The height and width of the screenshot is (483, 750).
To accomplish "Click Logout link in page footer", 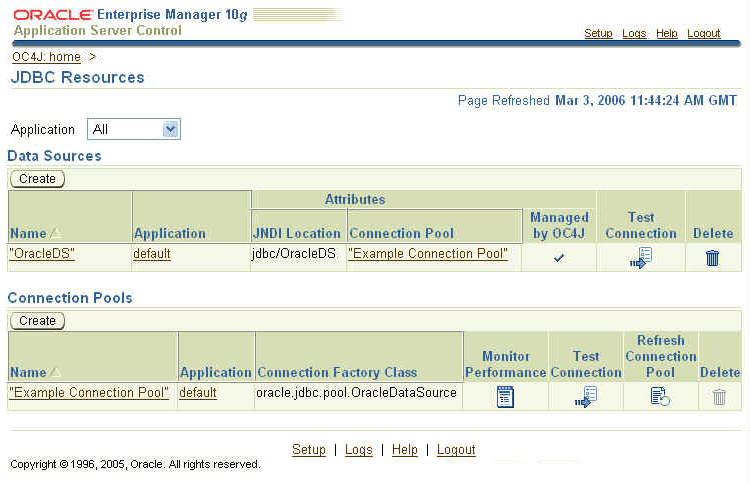I will coord(456,450).
